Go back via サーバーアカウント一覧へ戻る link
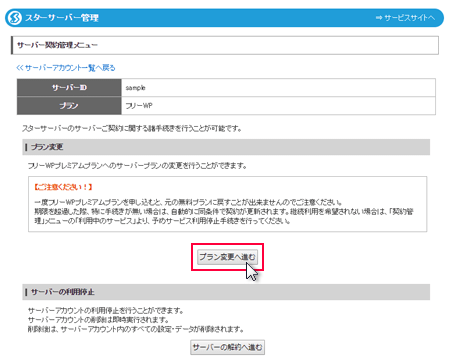The height and width of the screenshot is (360, 450). tap(66, 68)
